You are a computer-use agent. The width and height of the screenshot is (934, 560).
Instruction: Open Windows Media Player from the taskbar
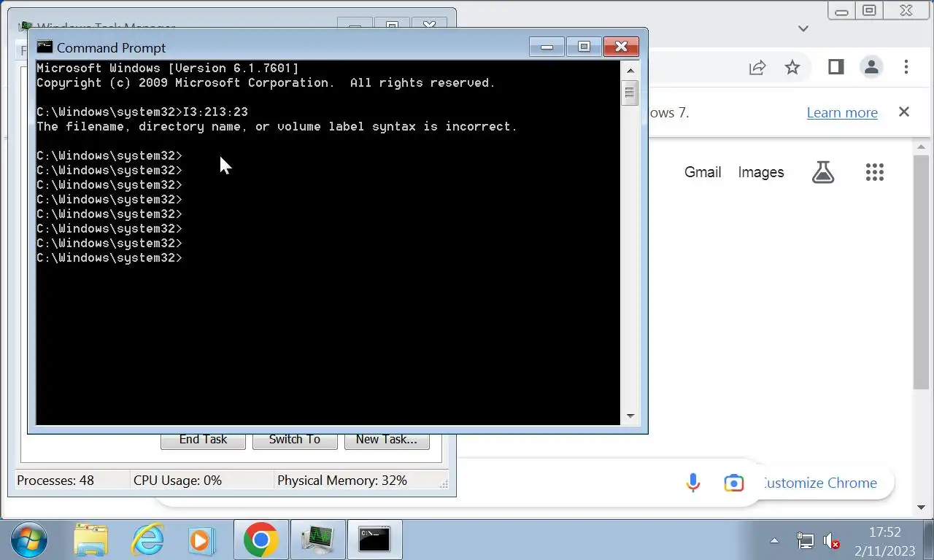(x=201, y=540)
